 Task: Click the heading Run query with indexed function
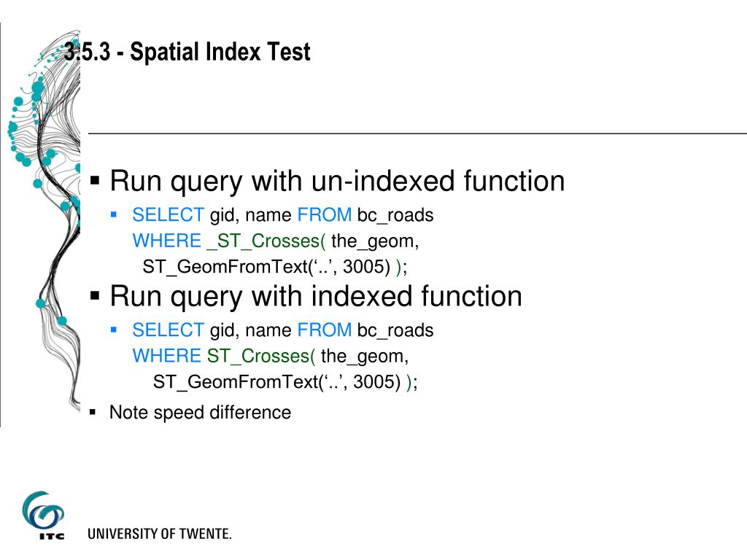[x=316, y=297]
